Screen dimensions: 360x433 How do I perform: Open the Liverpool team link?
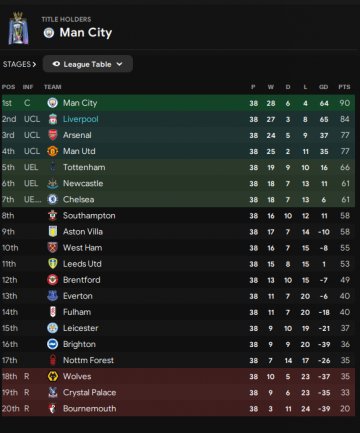pyautogui.click(x=81, y=119)
